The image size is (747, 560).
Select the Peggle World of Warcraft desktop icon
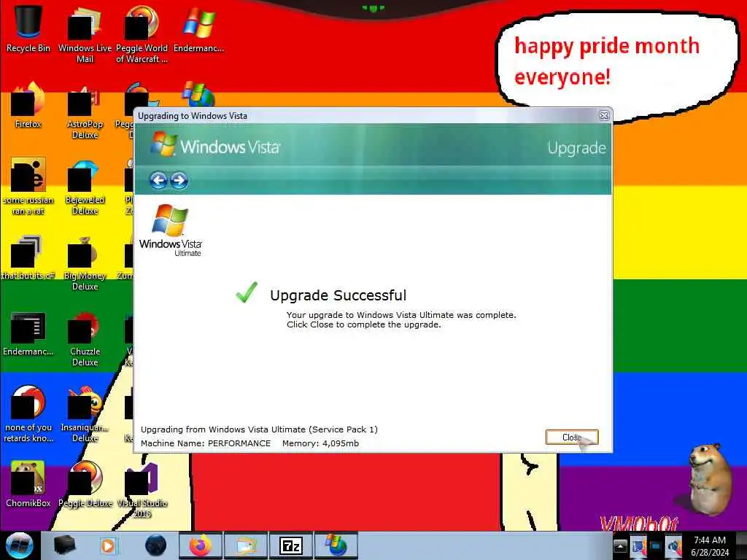point(142,34)
